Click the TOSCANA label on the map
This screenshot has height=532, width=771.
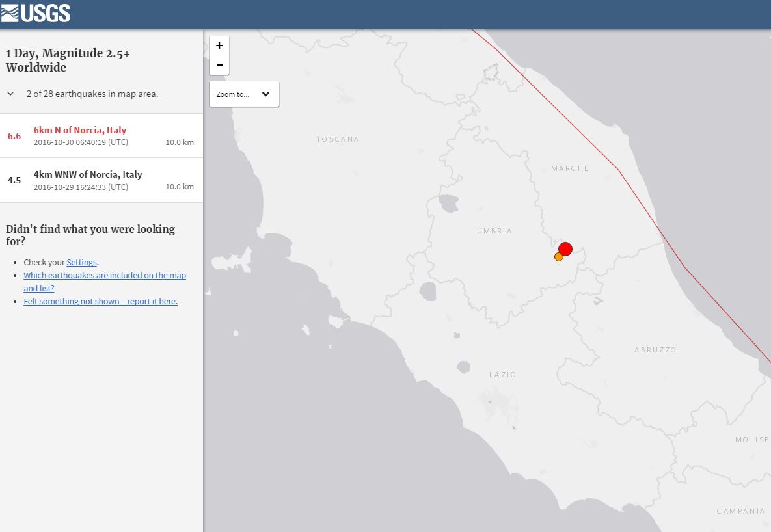click(x=337, y=139)
